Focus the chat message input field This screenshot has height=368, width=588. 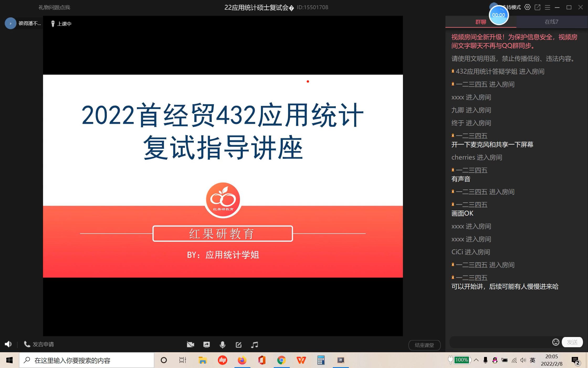point(500,342)
